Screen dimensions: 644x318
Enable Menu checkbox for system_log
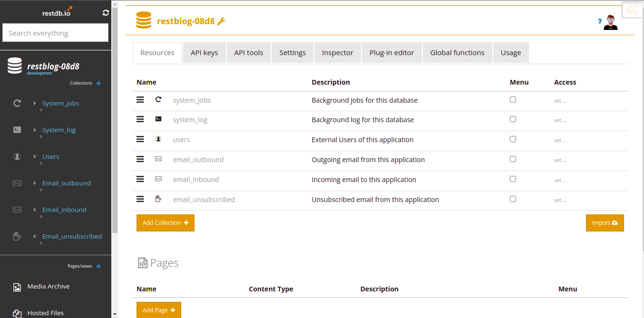(x=513, y=119)
